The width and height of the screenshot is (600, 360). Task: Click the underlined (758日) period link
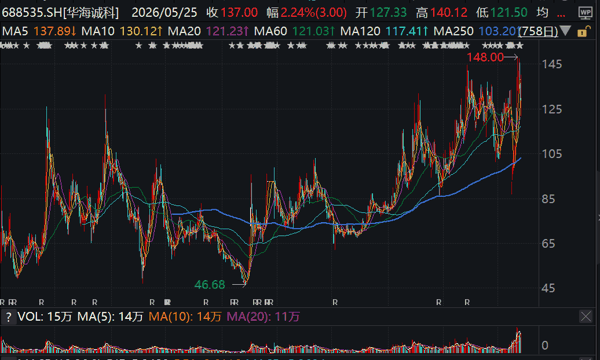point(538,31)
